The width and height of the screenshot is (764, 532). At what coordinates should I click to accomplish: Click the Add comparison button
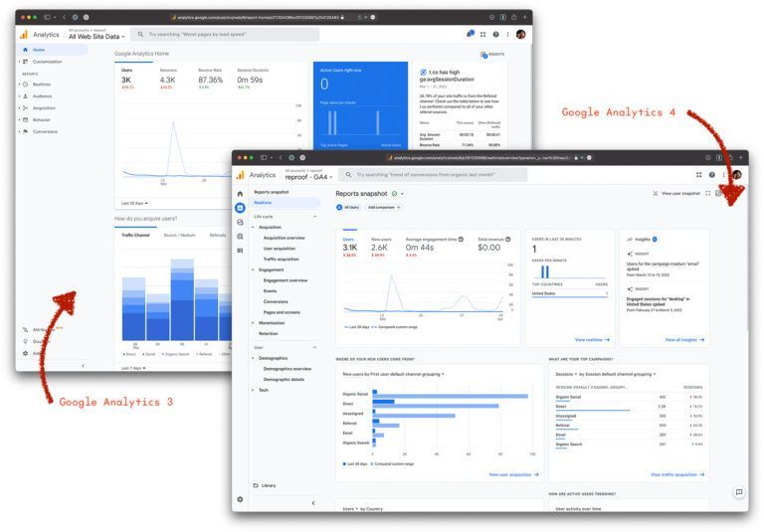coord(384,207)
